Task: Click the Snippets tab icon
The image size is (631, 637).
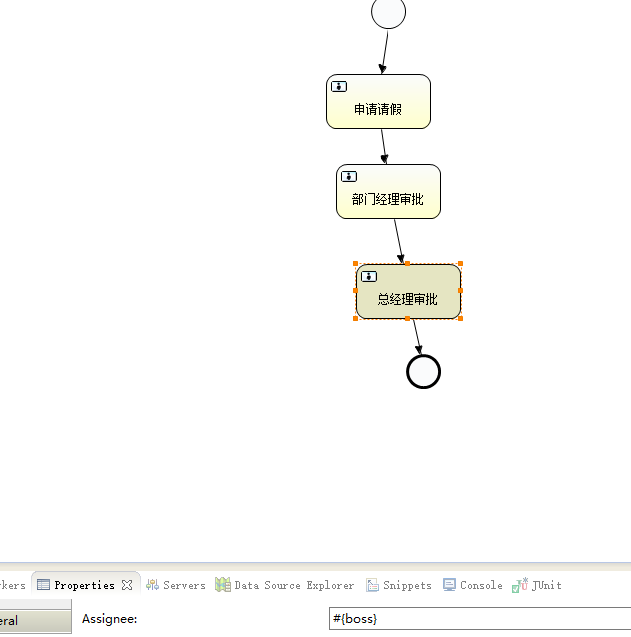Action: 372,585
